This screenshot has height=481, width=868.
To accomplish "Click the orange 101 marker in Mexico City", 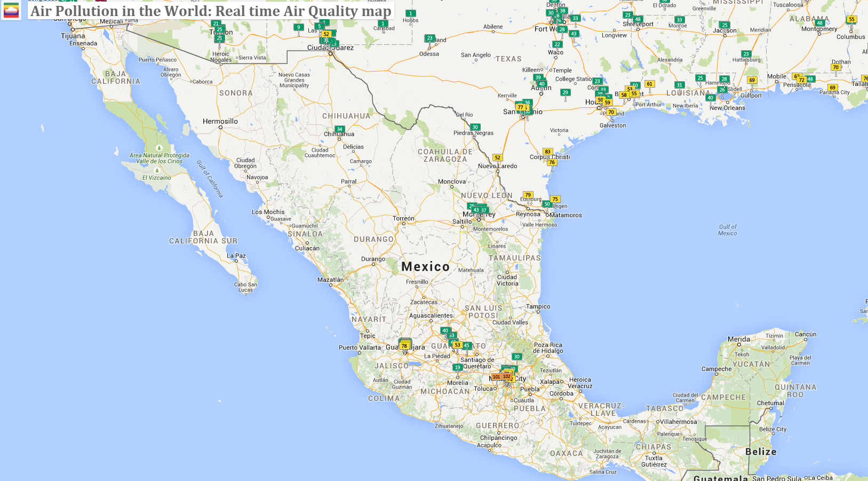I will 496,376.
